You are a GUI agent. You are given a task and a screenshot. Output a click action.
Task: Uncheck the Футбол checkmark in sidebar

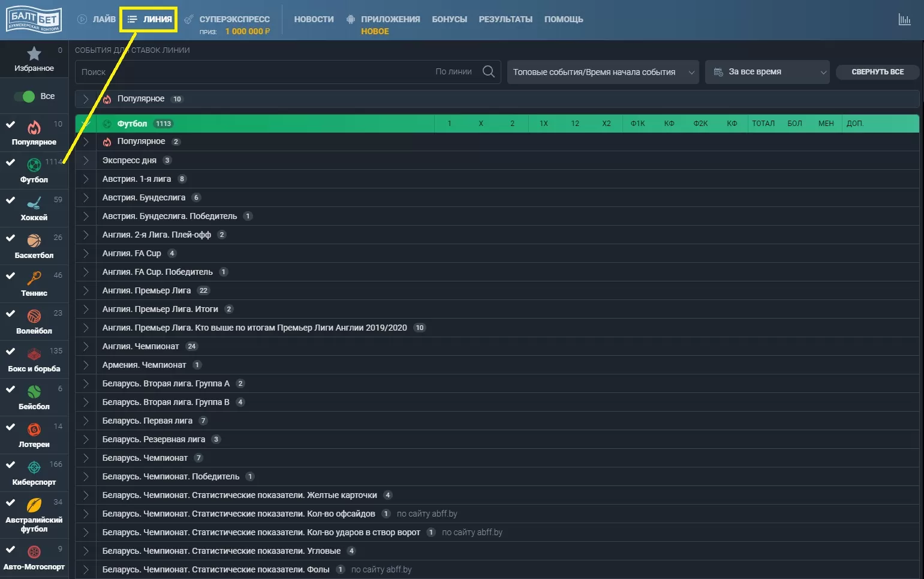point(11,162)
